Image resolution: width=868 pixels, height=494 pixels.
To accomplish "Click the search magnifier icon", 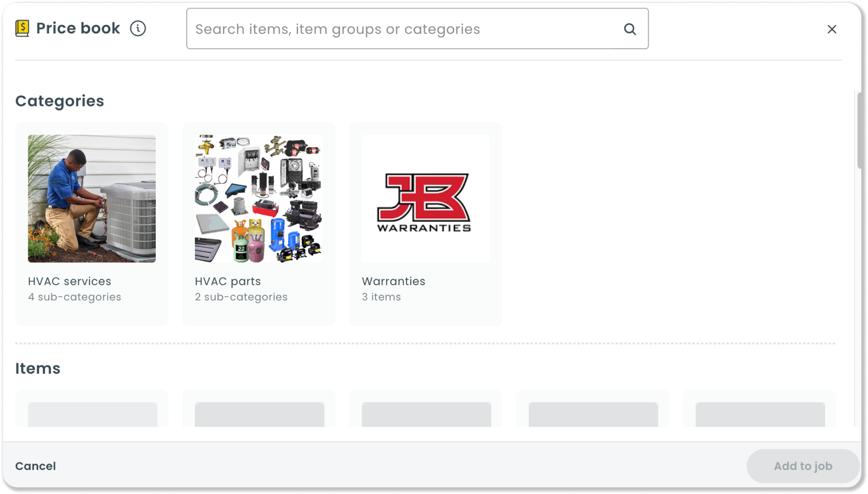I will click(x=630, y=29).
